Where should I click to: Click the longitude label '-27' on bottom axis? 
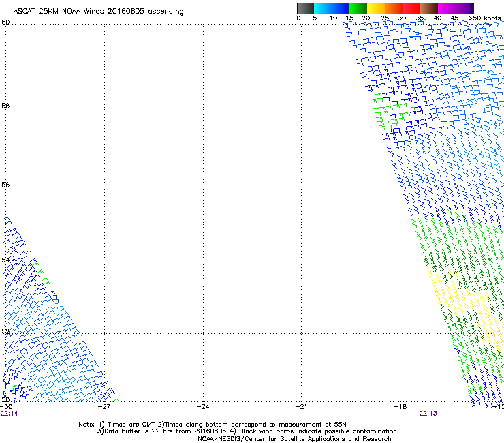(x=104, y=407)
